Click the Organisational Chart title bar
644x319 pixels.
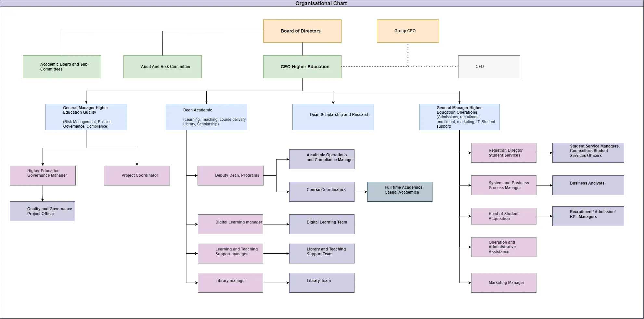[x=321, y=3]
